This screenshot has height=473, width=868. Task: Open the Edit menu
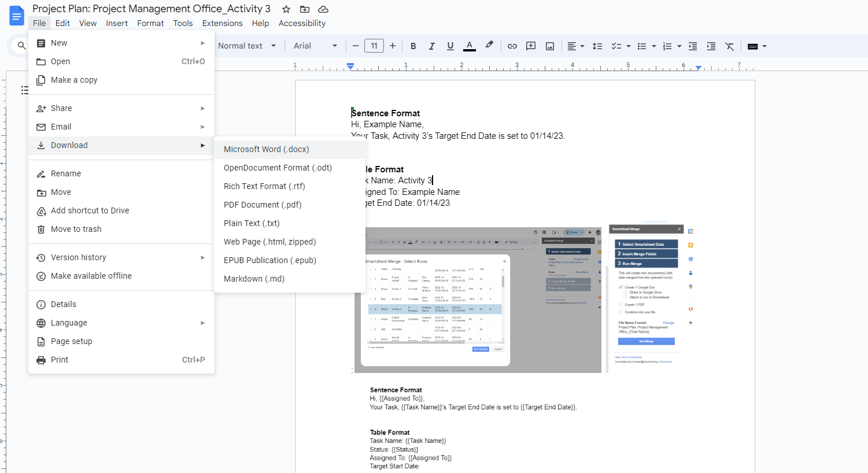(62, 23)
